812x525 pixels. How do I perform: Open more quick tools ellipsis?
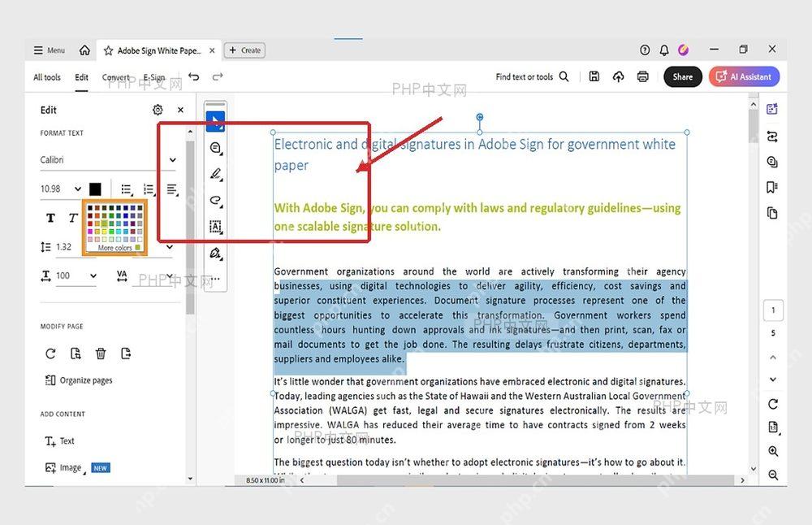tap(216, 279)
